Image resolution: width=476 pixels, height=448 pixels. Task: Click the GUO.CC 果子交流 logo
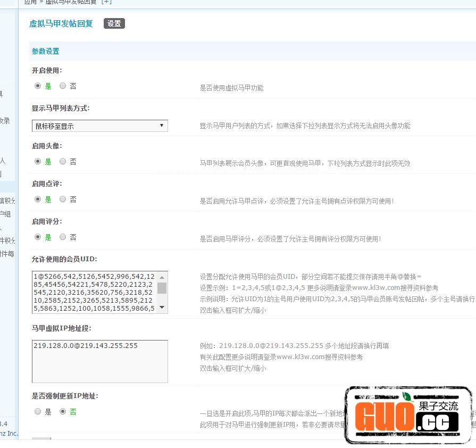(x=408, y=415)
